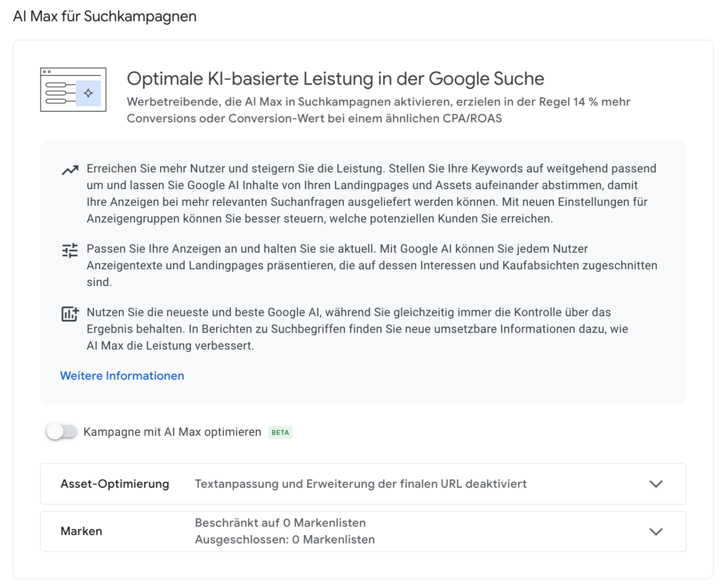
Task: Click 'Beschränkt auf 0 Markenlisten' text
Action: pyautogui.click(x=280, y=523)
